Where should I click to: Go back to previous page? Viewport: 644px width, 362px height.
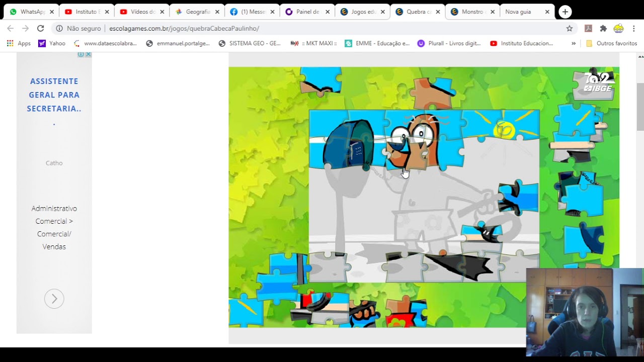(x=11, y=29)
